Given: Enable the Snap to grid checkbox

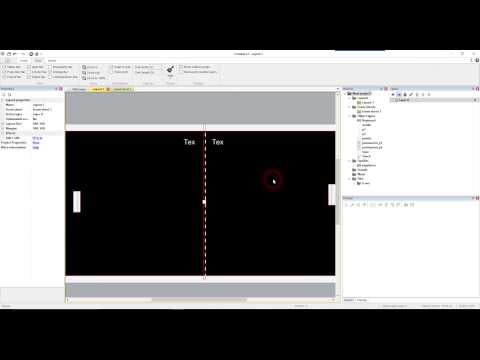Looking at the screenshot, I should pos(111,67).
